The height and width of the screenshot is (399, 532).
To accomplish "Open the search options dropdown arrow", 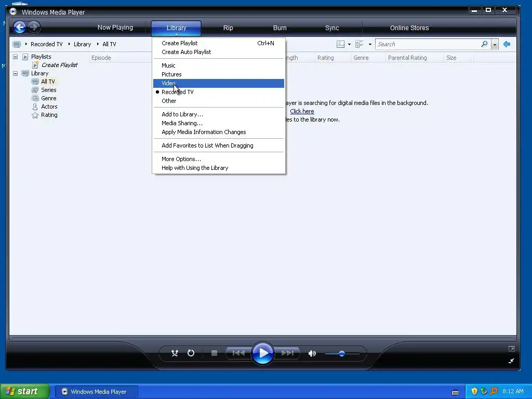I will 495,45.
